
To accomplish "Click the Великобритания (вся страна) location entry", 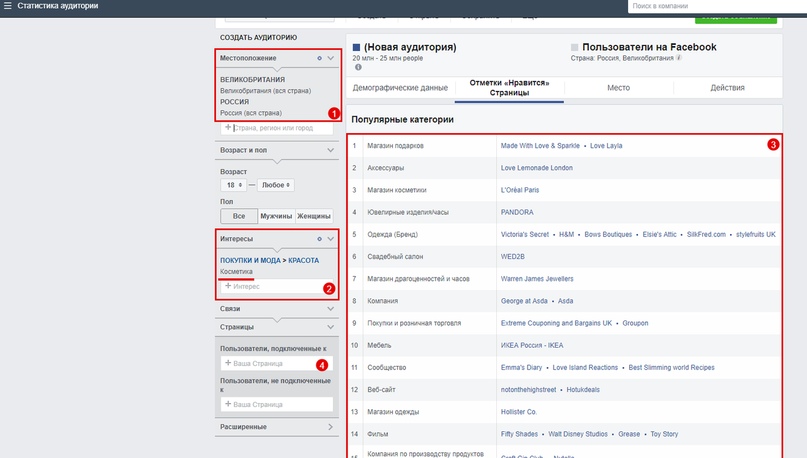I will (x=266, y=91).
